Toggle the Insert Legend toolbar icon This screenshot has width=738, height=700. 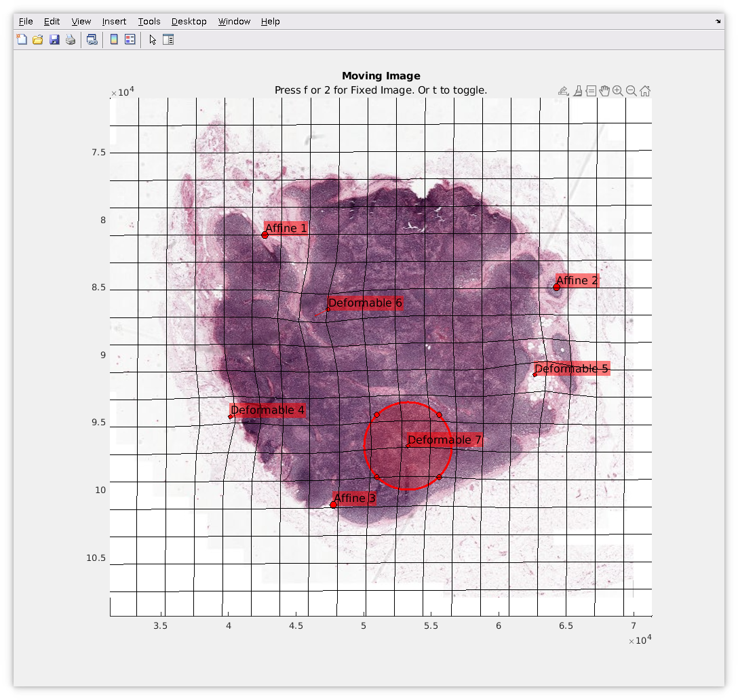(x=130, y=39)
